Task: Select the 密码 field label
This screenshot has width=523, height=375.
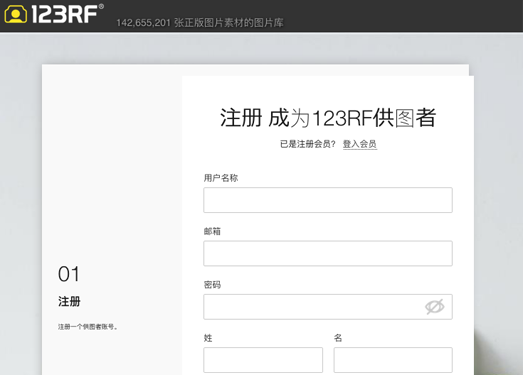Action: point(212,285)
